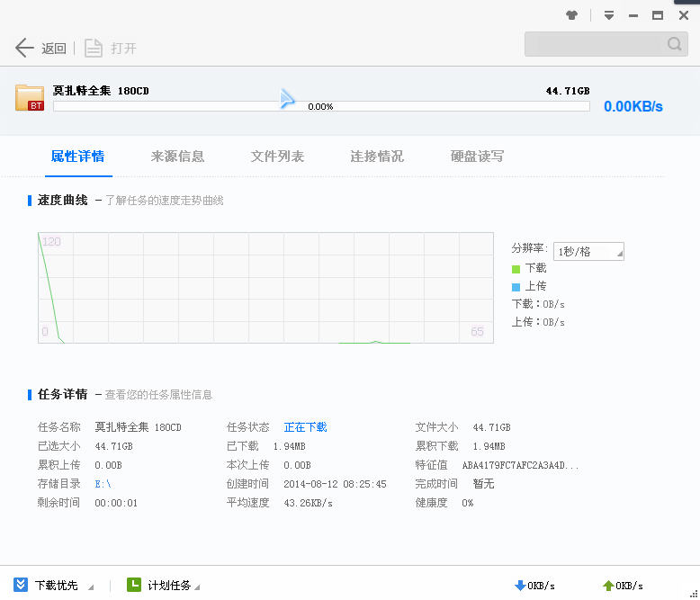Click inside the speed curve chart

pyautogui.click(x=266, y=288)
